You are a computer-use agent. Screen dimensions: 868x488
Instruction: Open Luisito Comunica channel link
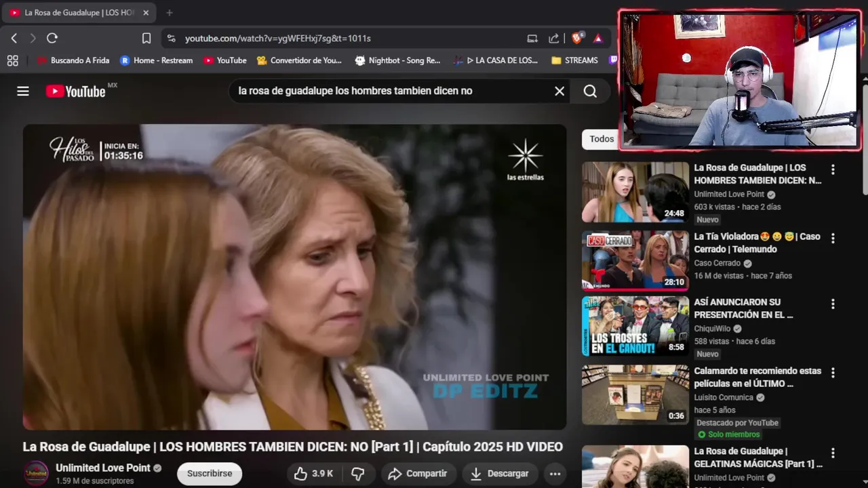click(724, 397)
